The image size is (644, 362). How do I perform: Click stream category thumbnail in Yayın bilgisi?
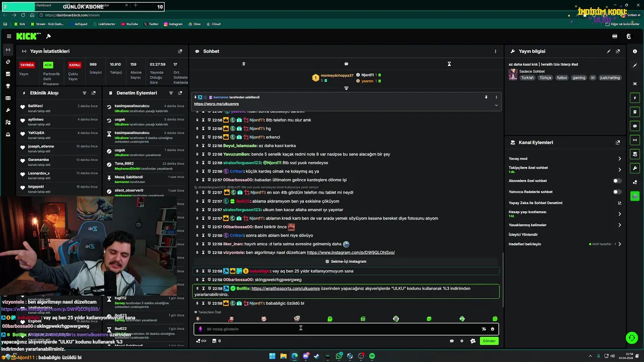(x=513, y=74)
